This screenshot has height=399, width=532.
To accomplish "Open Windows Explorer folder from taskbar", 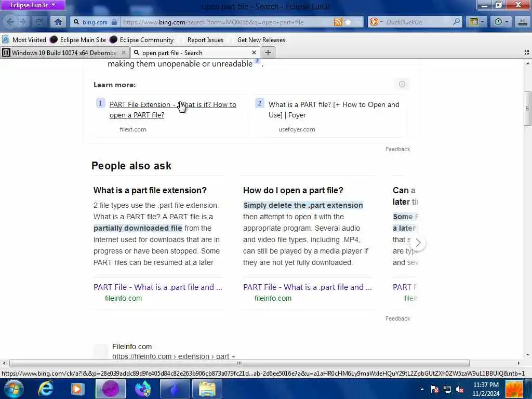I will click(x=207, y=389).
